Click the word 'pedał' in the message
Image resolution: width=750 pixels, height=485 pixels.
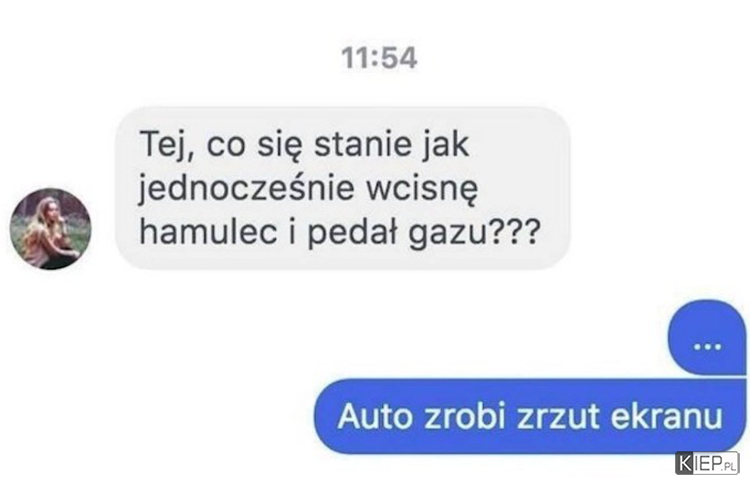click(352, 232)
